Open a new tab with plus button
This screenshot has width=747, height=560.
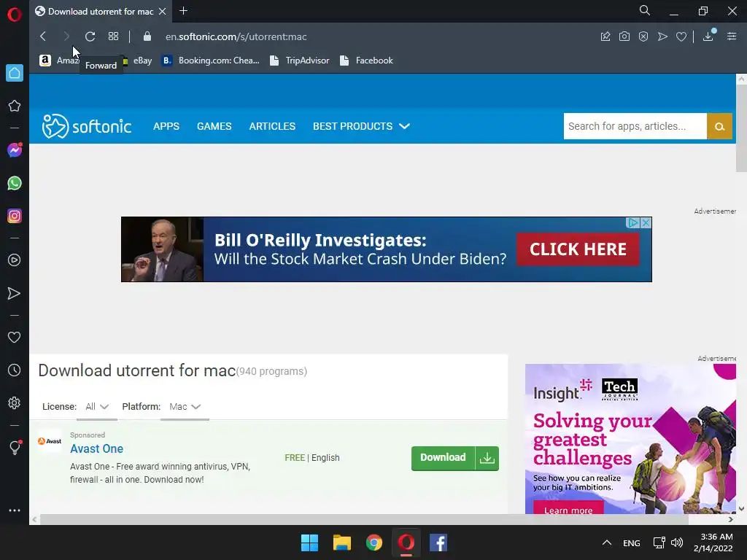point(183,10)
